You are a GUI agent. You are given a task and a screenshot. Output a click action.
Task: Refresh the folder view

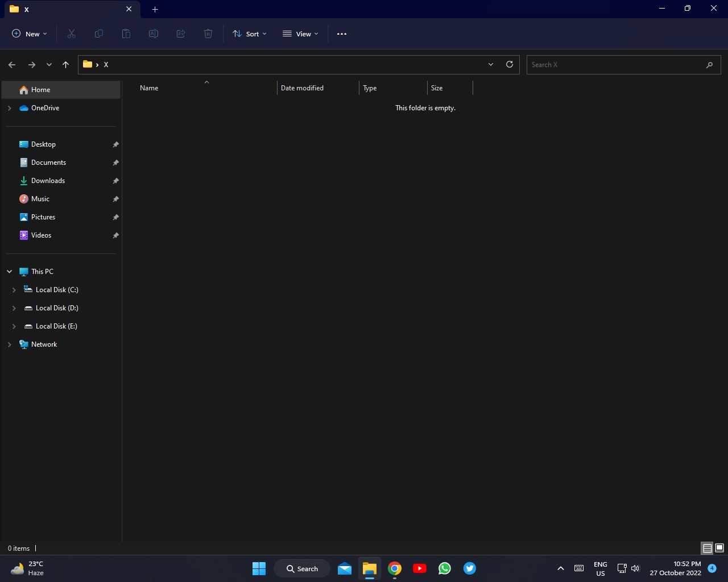coord(510,64)
